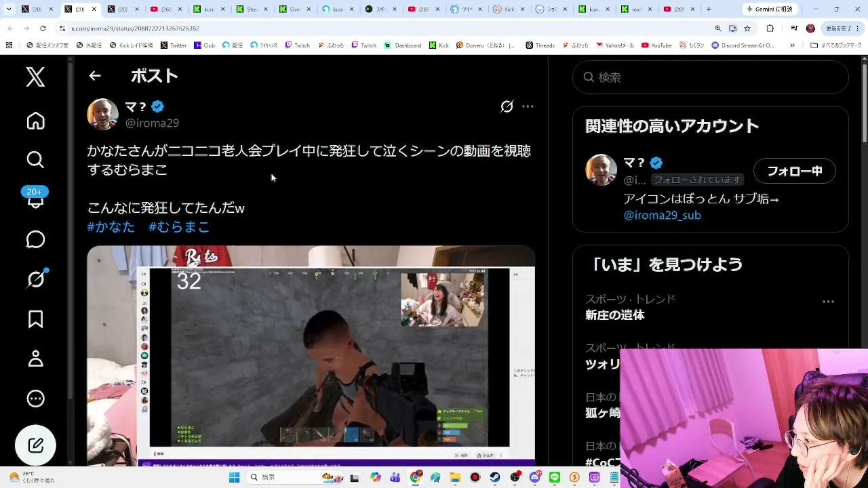Open Messages with the speech bubble icon

[x=35, y=239]
